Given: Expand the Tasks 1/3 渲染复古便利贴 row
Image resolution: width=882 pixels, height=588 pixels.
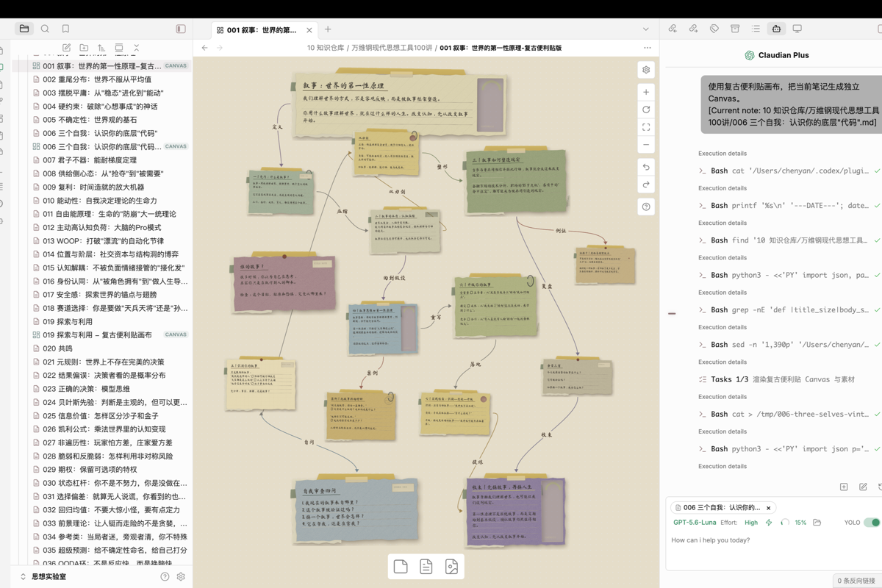Looking at the screenshot, I should tap(789, 379).
